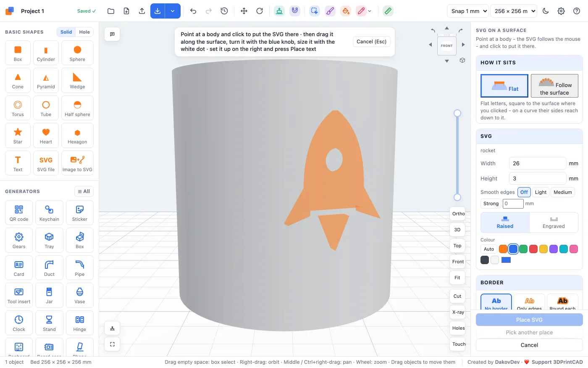Click Pick another place
This screenshot has width=588, height=368.
pos(529,333)
